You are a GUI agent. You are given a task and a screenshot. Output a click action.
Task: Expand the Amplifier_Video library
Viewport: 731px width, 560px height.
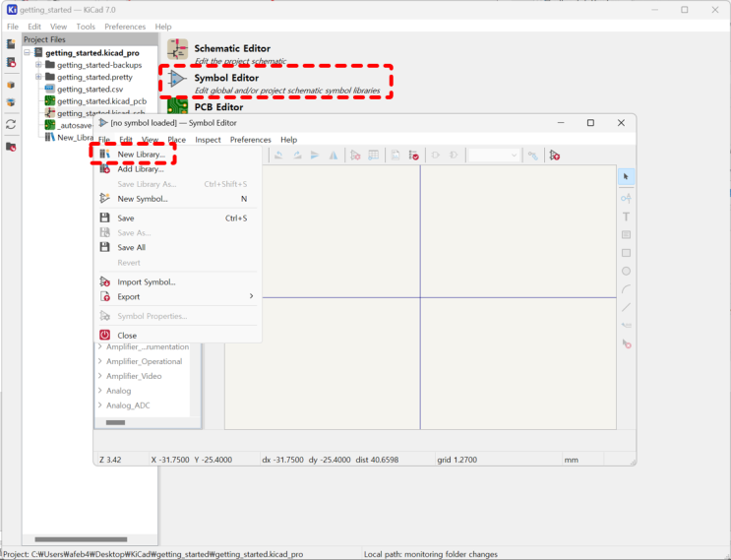click(x=99, y=376)
